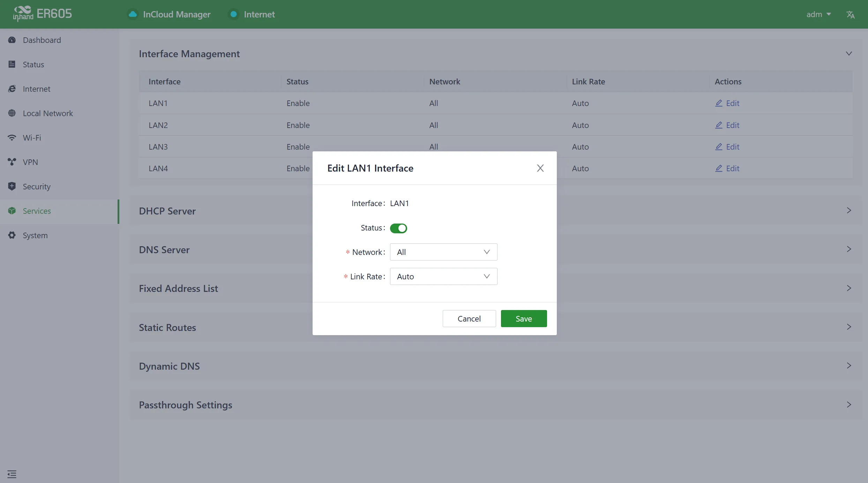
Task: Click the System gear icon in sidebar
Action: [x=12, y=235]
